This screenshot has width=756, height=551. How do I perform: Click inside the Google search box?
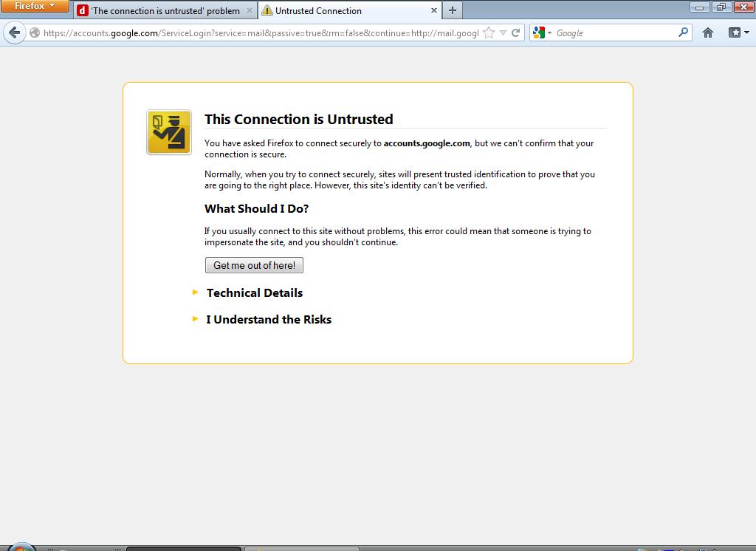[x=613, y=32]
